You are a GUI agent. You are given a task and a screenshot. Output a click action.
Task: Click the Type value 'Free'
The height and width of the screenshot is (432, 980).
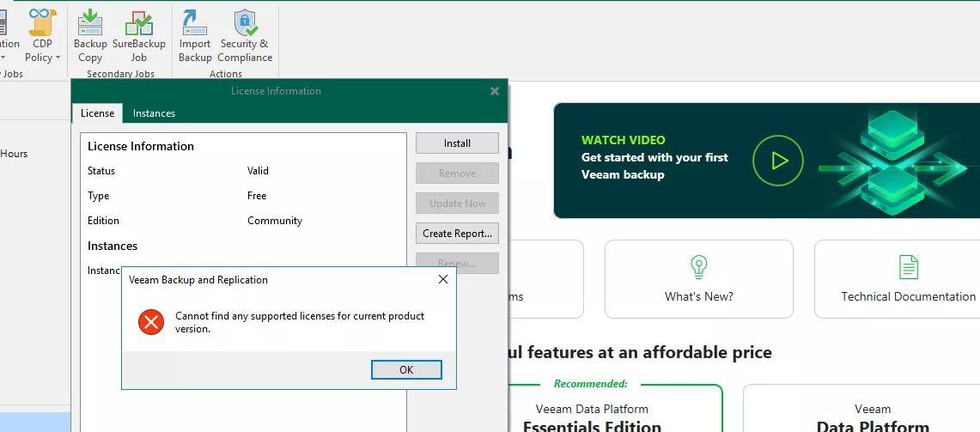[257, 196]
